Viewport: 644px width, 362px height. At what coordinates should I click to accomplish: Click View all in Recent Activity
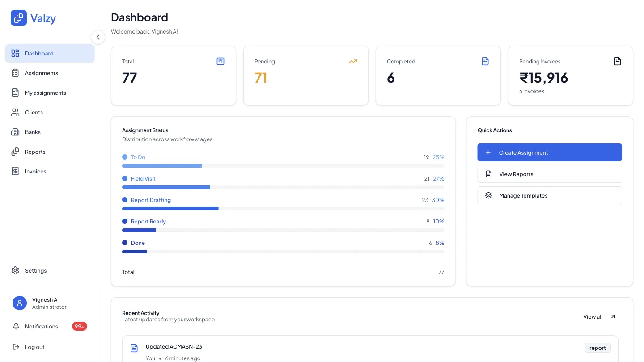pyautogui.click(x=593, y=317)
